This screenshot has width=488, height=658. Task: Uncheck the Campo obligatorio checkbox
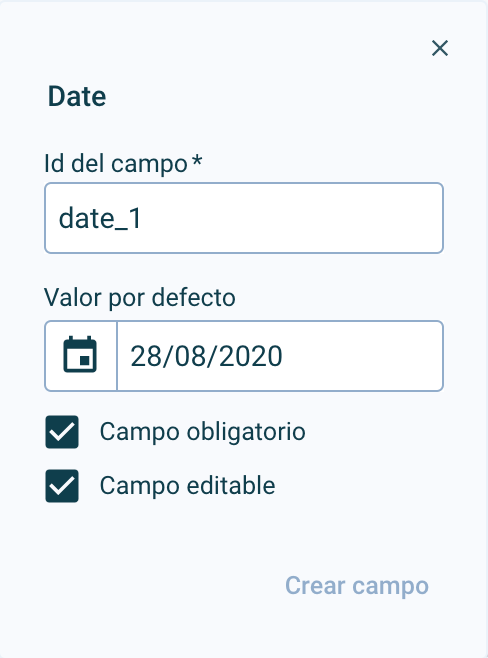[62, 432]
